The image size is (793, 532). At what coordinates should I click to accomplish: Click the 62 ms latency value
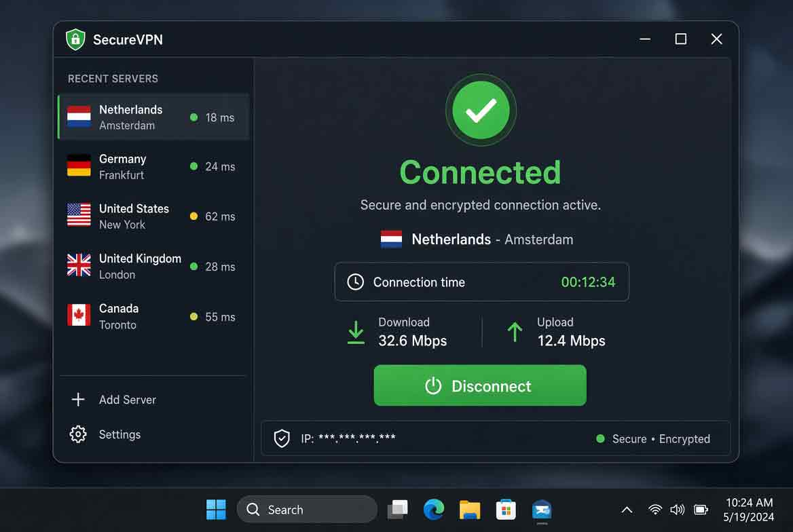coord(220,216)
